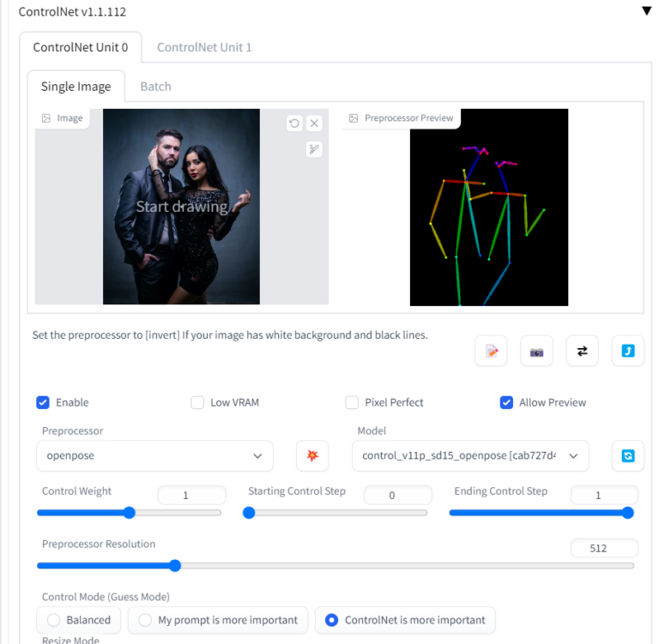
Task: Select ControlNet is more important
Action: click(x=405, y=620)
